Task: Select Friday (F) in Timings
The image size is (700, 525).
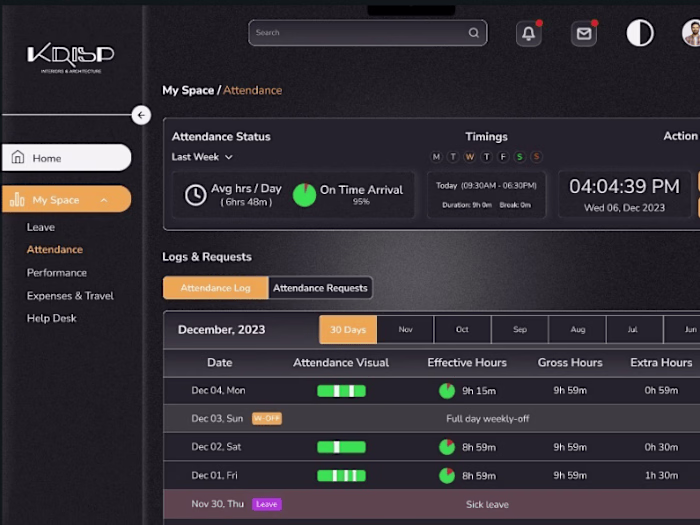Action: pyautogui.click(x=503, y=157)
